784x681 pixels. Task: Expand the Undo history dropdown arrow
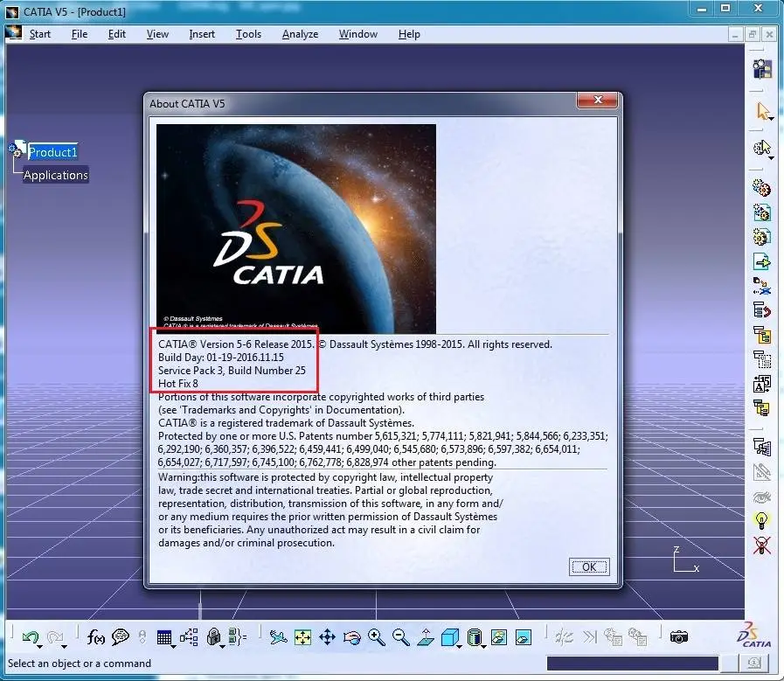39,647
